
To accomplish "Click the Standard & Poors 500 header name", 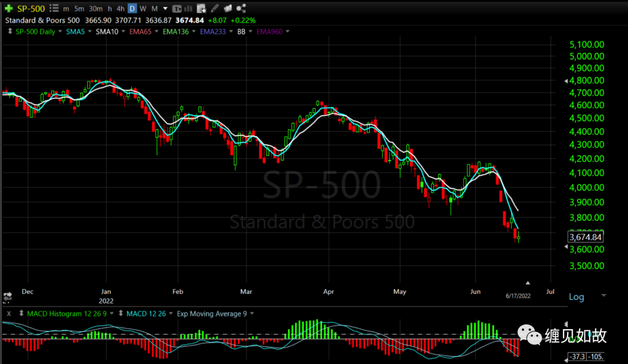I will (x=42, y=20).
